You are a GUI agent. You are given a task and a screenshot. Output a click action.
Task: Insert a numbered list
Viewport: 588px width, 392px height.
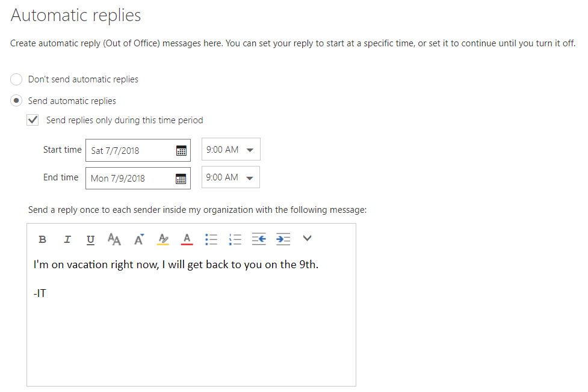(x=235, y=239)
